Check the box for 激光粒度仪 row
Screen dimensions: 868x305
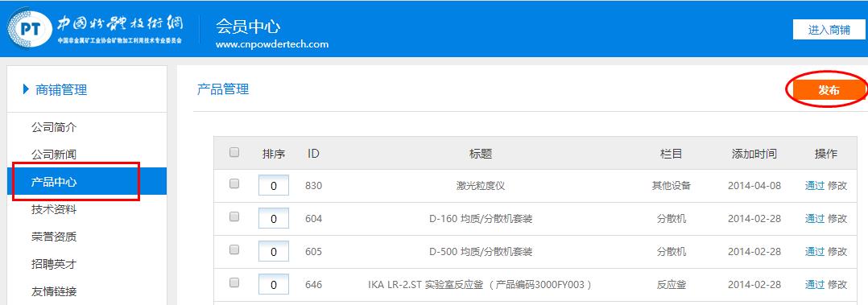point(234,183)
